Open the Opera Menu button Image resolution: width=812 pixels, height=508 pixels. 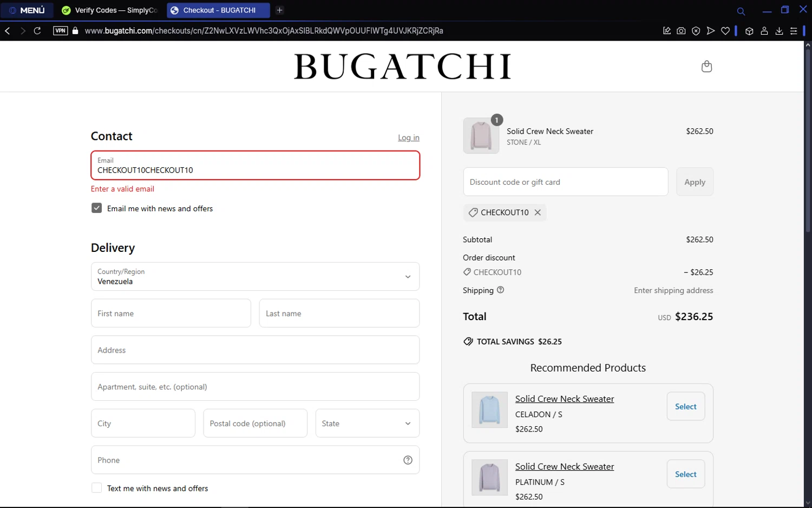(27, 10)
